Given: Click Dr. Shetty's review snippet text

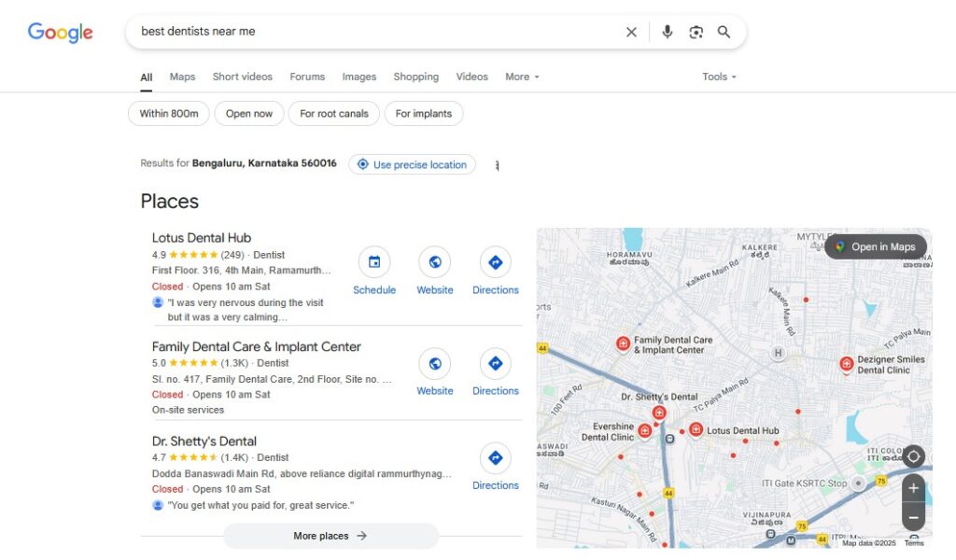Looking at the screenshot, I should [x=260, y=505].
